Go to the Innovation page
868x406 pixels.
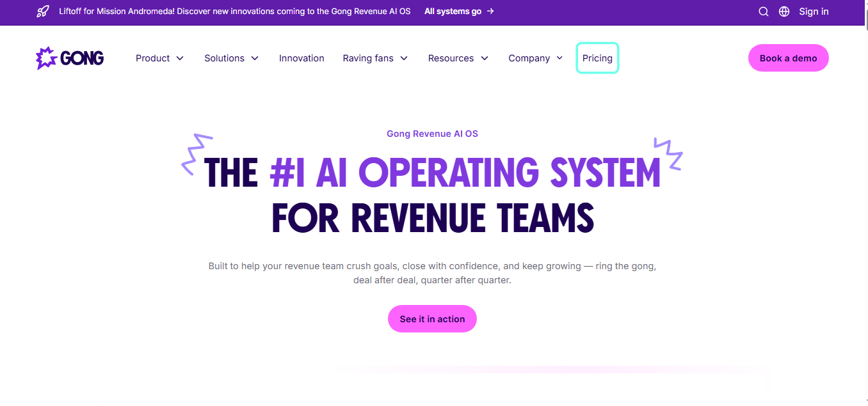coord(301,58)
